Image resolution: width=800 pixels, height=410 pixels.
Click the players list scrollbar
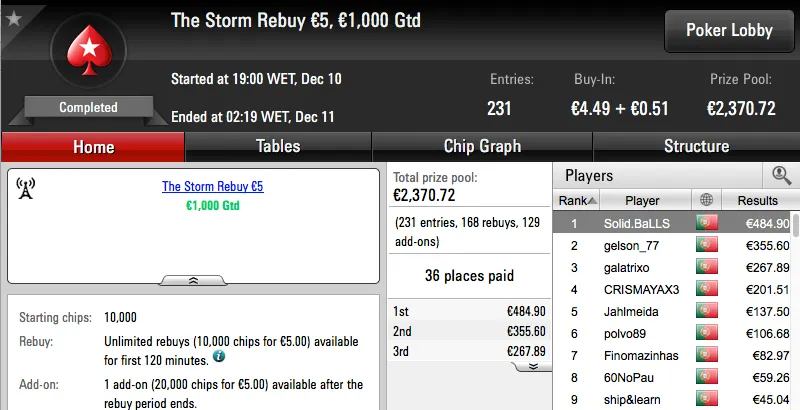click(x=795, y=300)
